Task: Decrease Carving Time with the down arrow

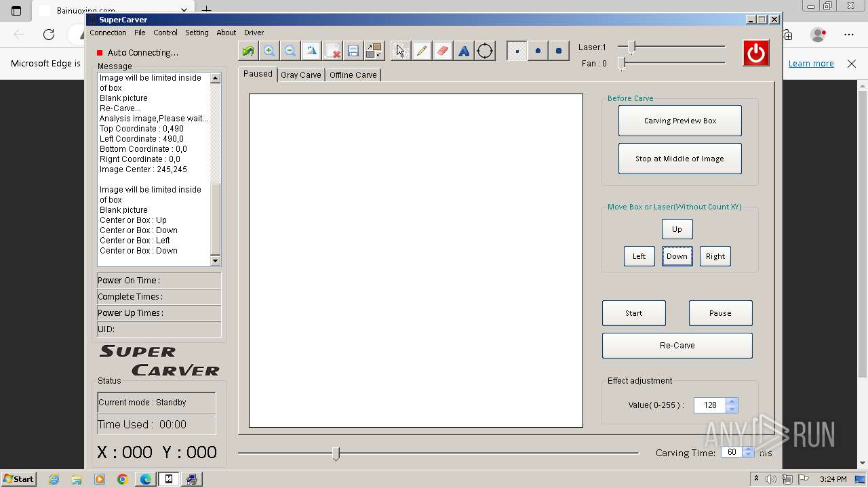Action: coord(749,455)
